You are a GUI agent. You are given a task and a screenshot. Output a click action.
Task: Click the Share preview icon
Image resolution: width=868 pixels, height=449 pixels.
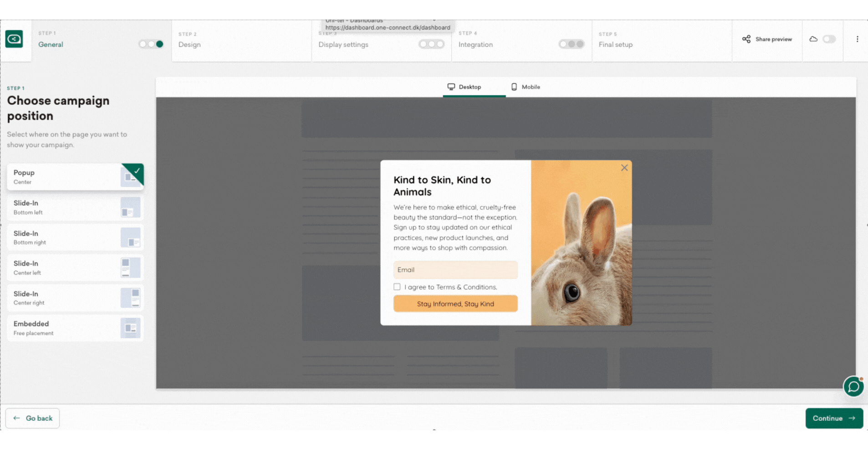(x=746, y=39)
